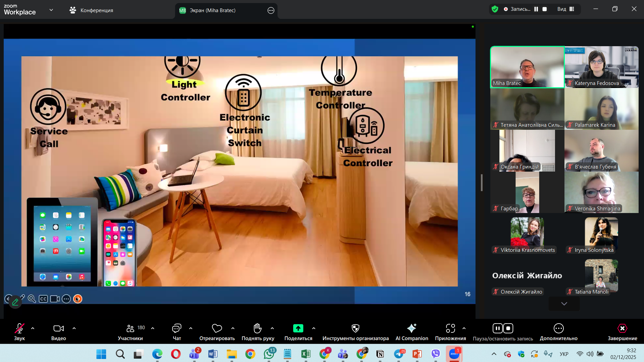Open Host Tools shield icon

pyautogui.click(x=355, y=328)
